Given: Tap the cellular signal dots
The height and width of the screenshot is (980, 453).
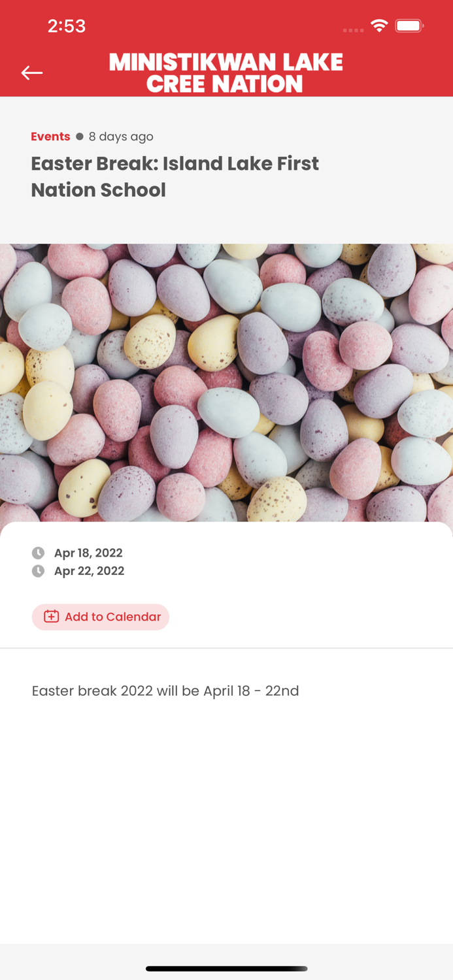Looking at the screenshot, I should tap(353, 30).
